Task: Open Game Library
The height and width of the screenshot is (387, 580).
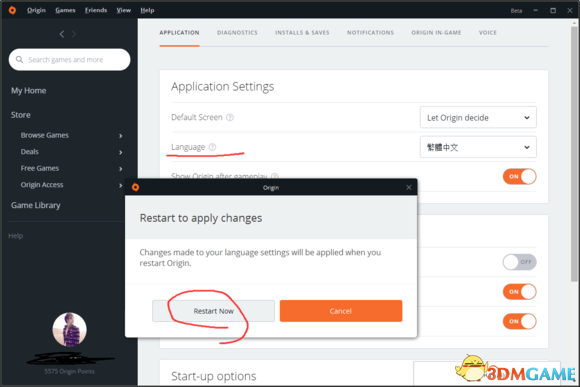Action: (36, 205)
